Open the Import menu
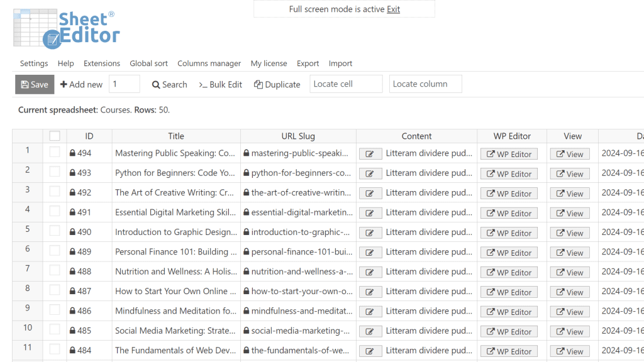 340,63
